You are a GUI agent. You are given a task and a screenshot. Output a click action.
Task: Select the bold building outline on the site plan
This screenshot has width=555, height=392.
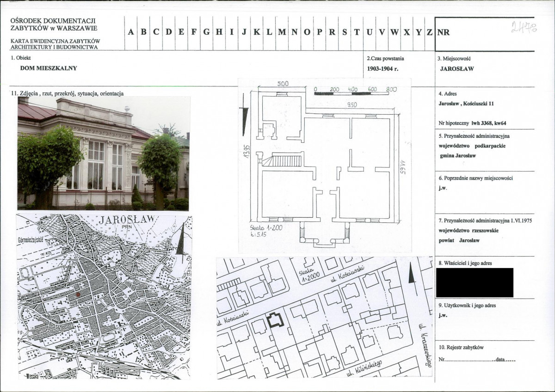276,320
